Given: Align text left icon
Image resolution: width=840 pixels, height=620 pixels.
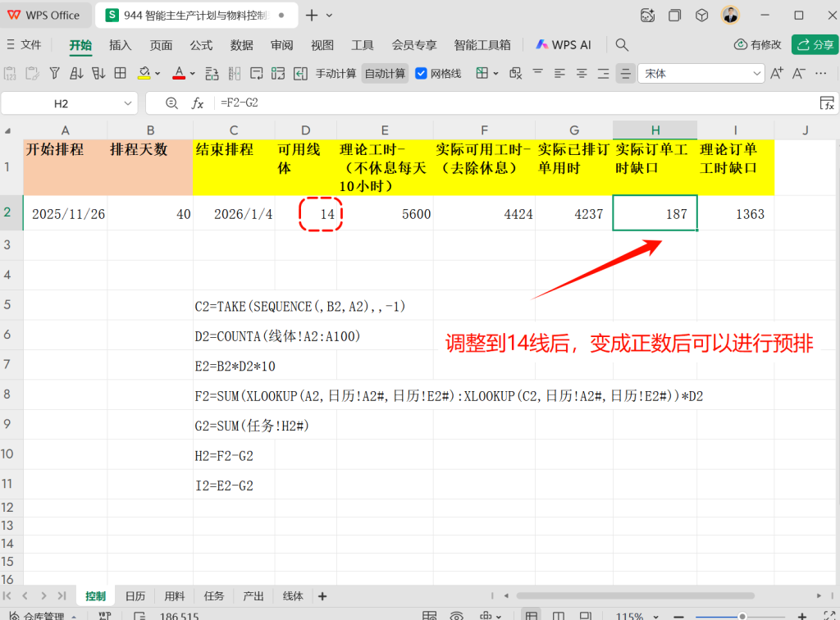Looking at the screenshot, I should tap(559, 73).
